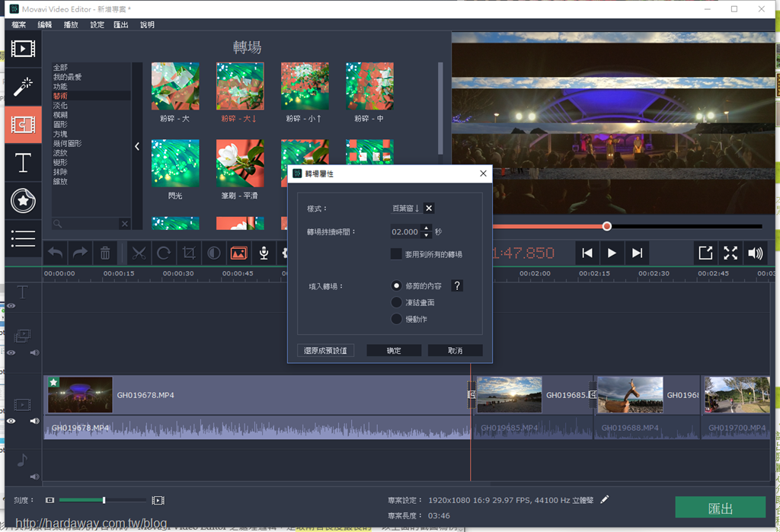
Task: Click the Transition wizard picture icon
Action: point(238,253)
